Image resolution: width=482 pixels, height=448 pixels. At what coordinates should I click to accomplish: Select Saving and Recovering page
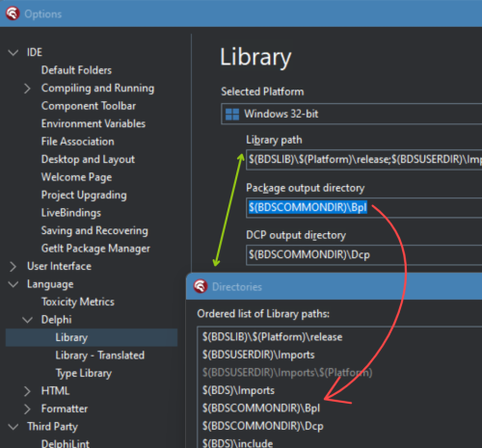pyautogui.click(x=94, y=230)
